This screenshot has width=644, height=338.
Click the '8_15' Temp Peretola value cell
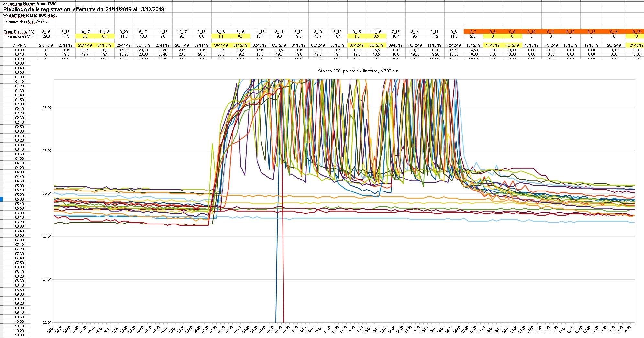[46, 32]
